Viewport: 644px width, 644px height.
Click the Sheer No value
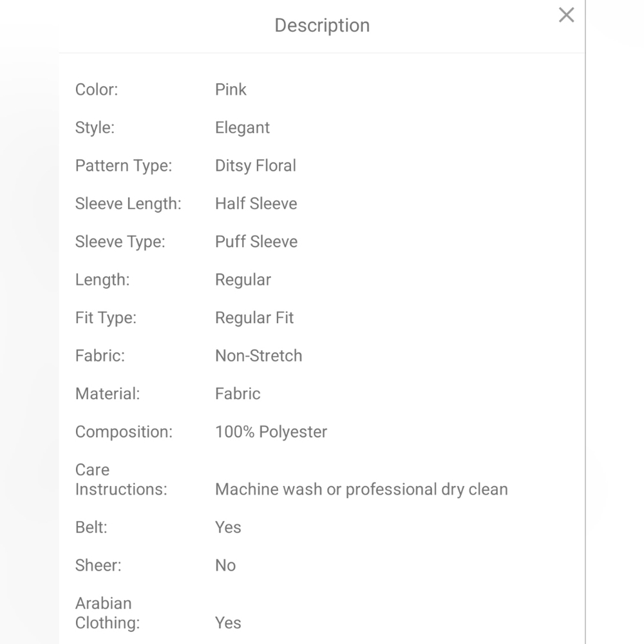point(225,565)
